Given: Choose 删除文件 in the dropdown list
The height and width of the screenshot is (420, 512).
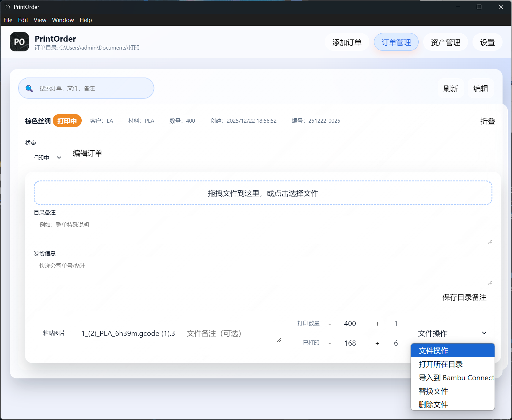Looking at the screenshot, I should [x=433, y=404].
